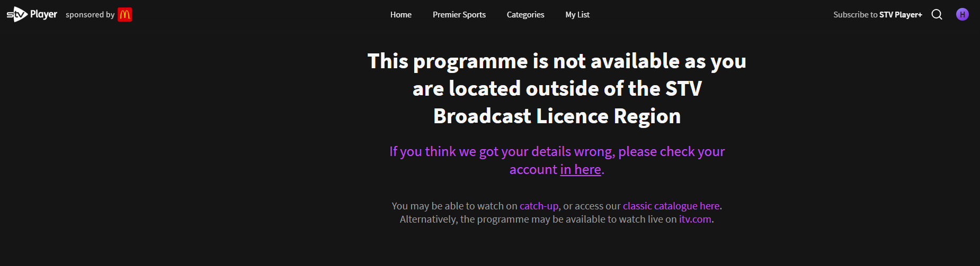Open the Premier Sports section
The width and height of the screenshot is (980, 266).
tap(459, 15)
